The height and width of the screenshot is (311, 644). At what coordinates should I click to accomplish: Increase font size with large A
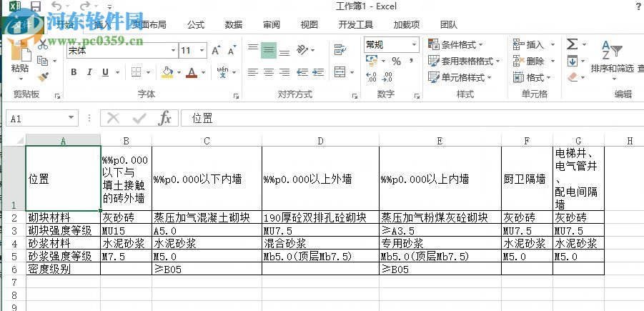216,51
